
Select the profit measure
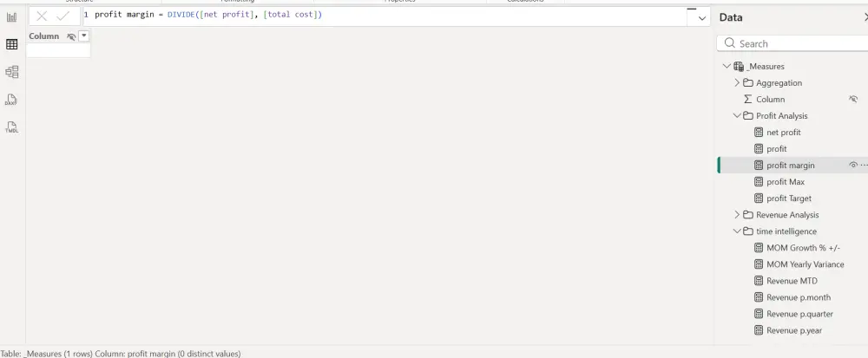(776, 148)
